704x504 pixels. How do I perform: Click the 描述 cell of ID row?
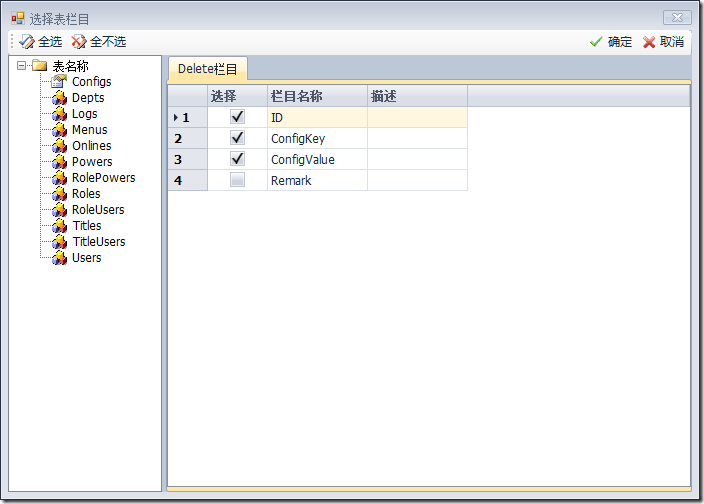click(x=418, y=117)
